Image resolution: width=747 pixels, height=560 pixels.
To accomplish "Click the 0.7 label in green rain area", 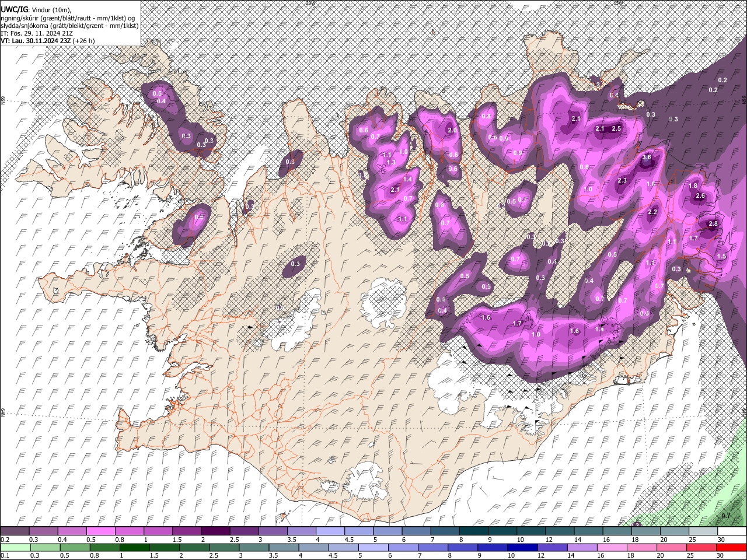I will click(726, 516).
